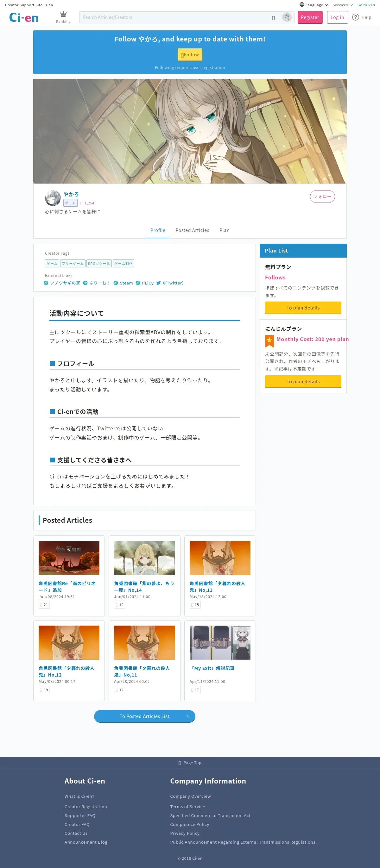Click the フォロー outlined button
The width and height of the screenshot is (380, 868).
pos(322,197)
